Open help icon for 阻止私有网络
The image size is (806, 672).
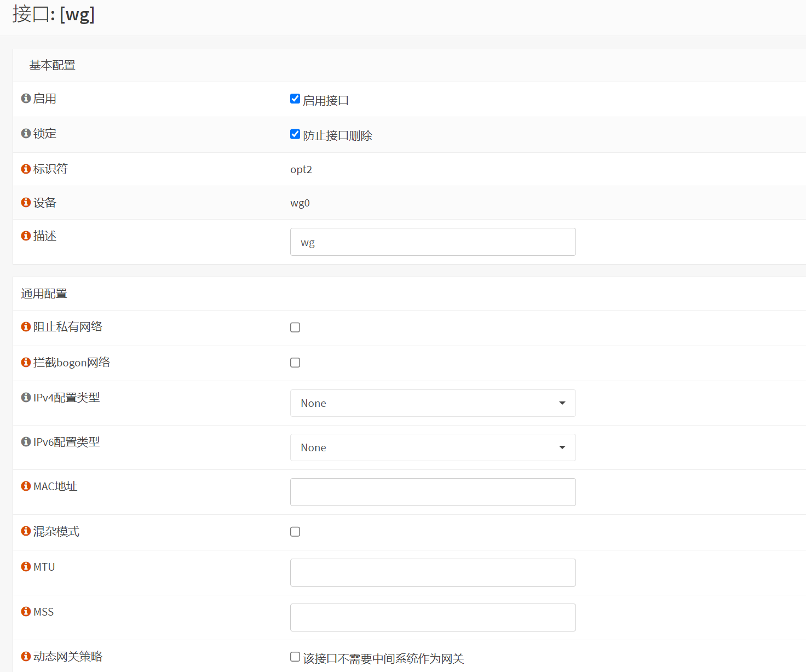click(26, 327)
